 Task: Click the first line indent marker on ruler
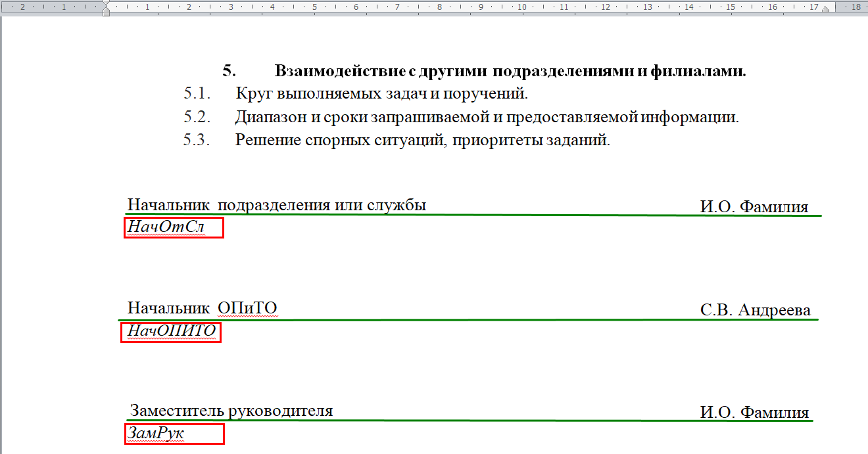tap(106, 3)
